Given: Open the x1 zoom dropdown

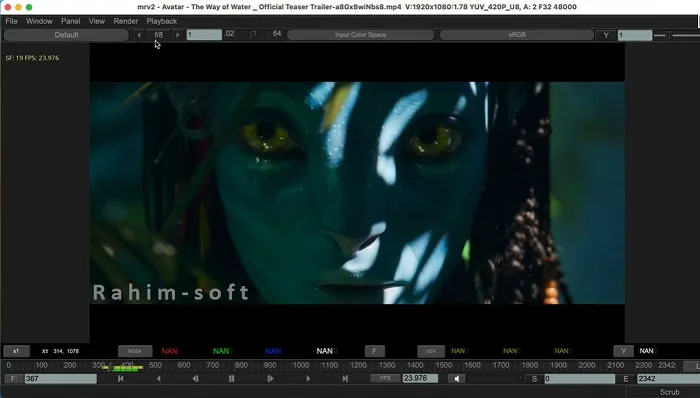Looking at the screenshot, I should pyautogui.click(x=17, y=351).
